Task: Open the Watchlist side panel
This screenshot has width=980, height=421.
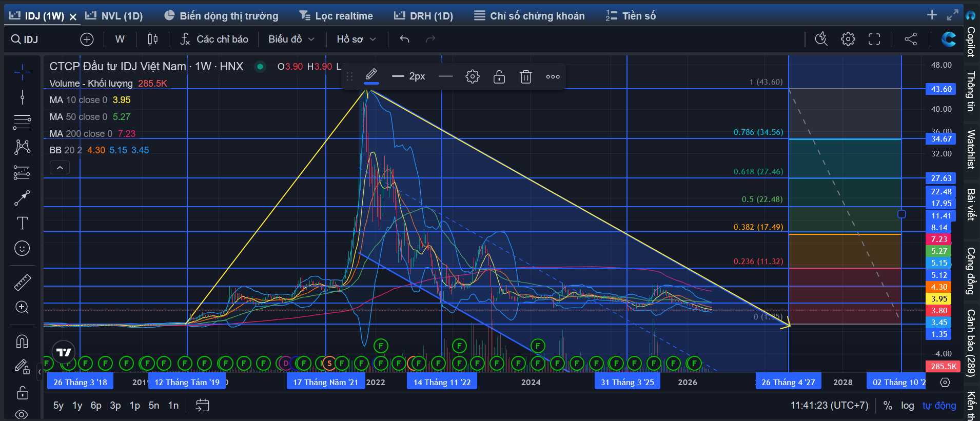Action: 971,149
